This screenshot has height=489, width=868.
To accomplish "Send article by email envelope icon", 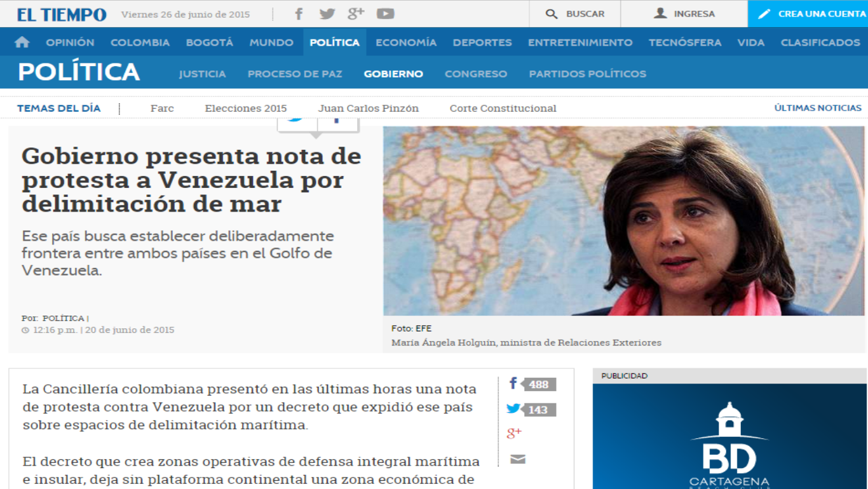I will [x=518, y=459].
